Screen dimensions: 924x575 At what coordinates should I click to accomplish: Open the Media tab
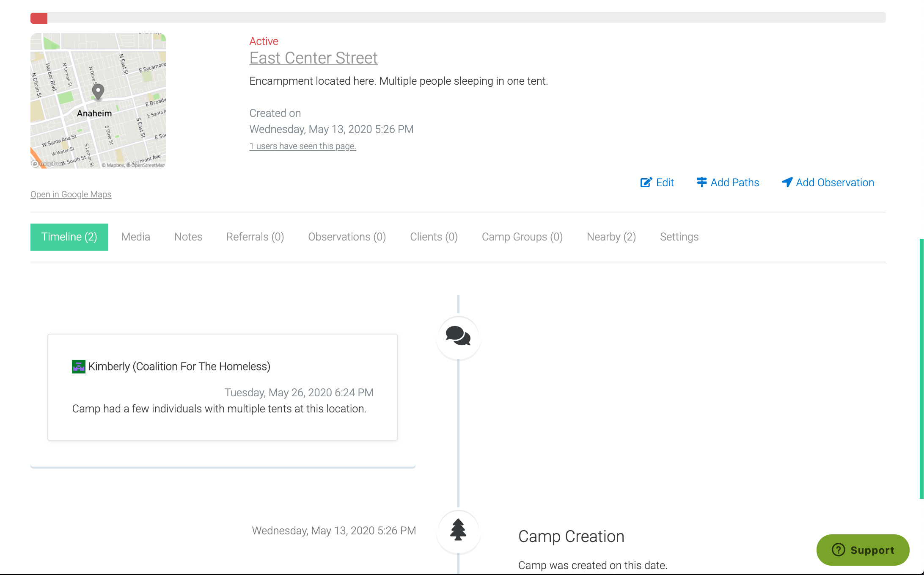point(135,237)
